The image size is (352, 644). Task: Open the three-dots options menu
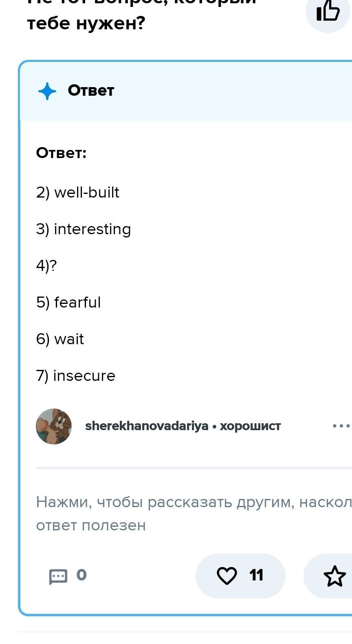(341, 426)
